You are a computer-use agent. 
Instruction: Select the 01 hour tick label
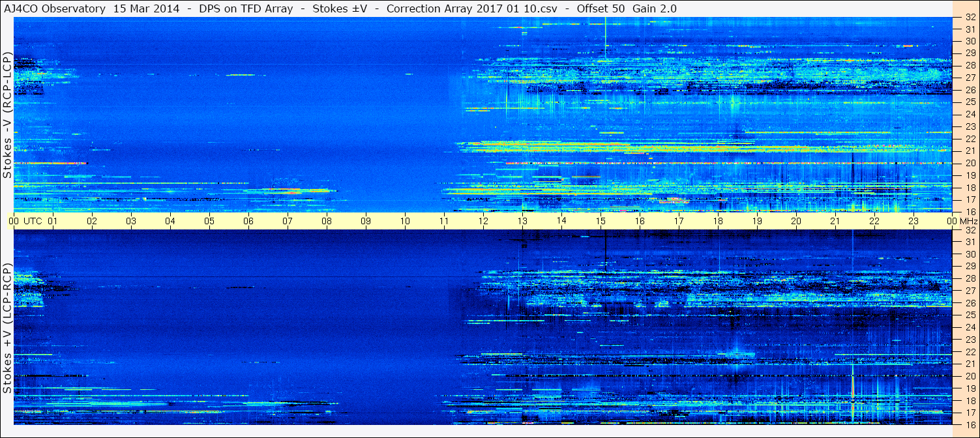click(53, 221)
